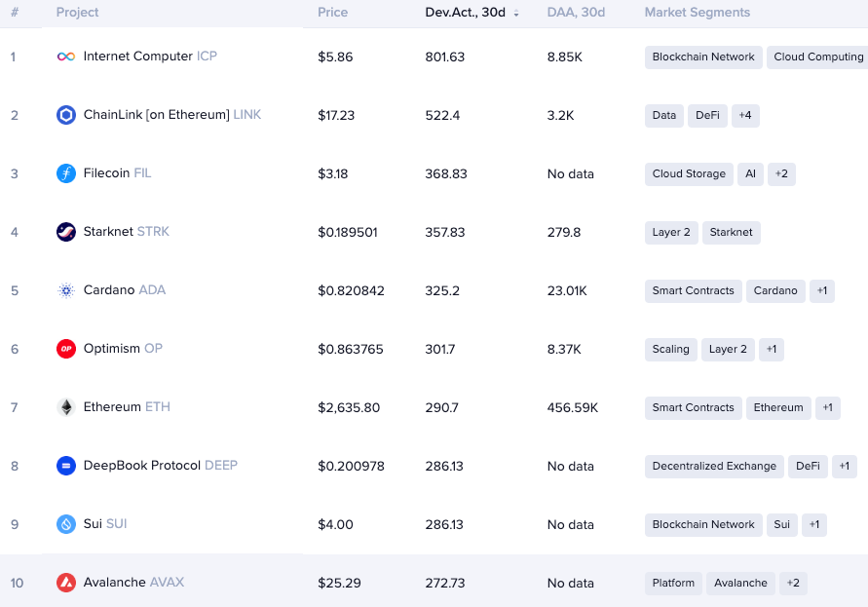This screenshot has height=607, width=868.
Task: Click the $0.189501 Starknet price
Action: [348, 232]
